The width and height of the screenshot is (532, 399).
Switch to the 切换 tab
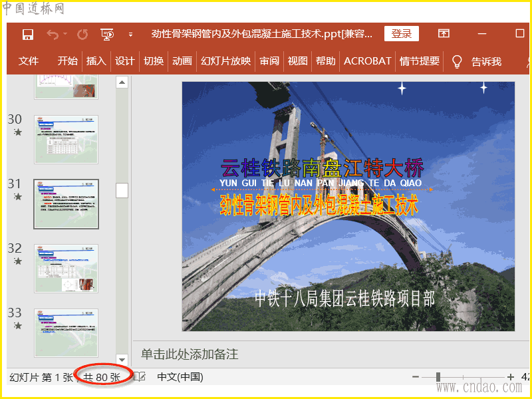[x=154, y=61]
